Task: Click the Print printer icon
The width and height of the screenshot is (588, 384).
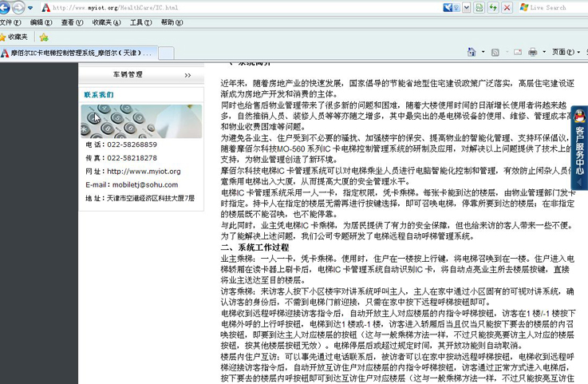Action: tap(532, 52)
